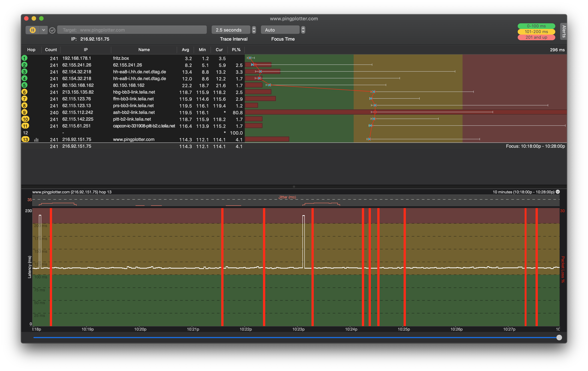Select the hop 7 yellow circle icon
The image size is (588, 371).
24,99
